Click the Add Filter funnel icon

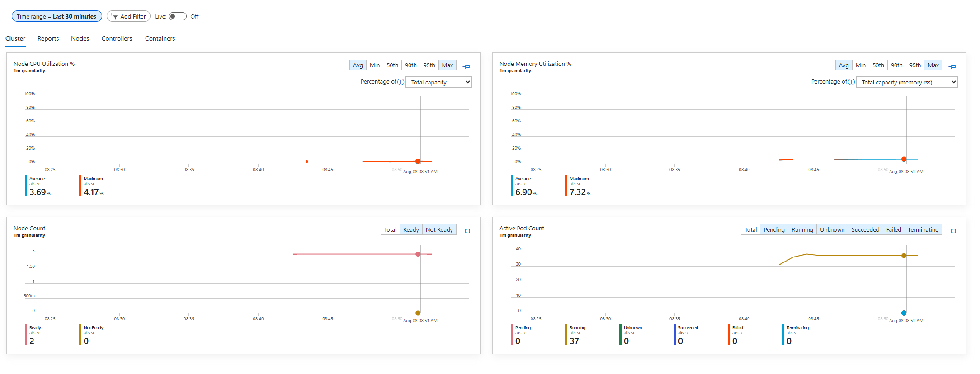click(114, 16)
